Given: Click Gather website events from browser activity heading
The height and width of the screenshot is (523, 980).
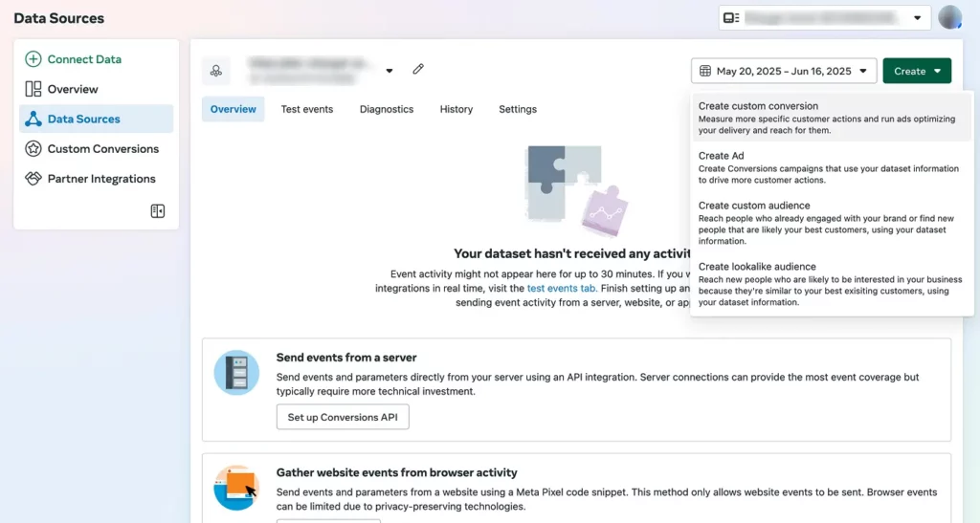Looking at the screenshot, I should click(x=397, y=472).
